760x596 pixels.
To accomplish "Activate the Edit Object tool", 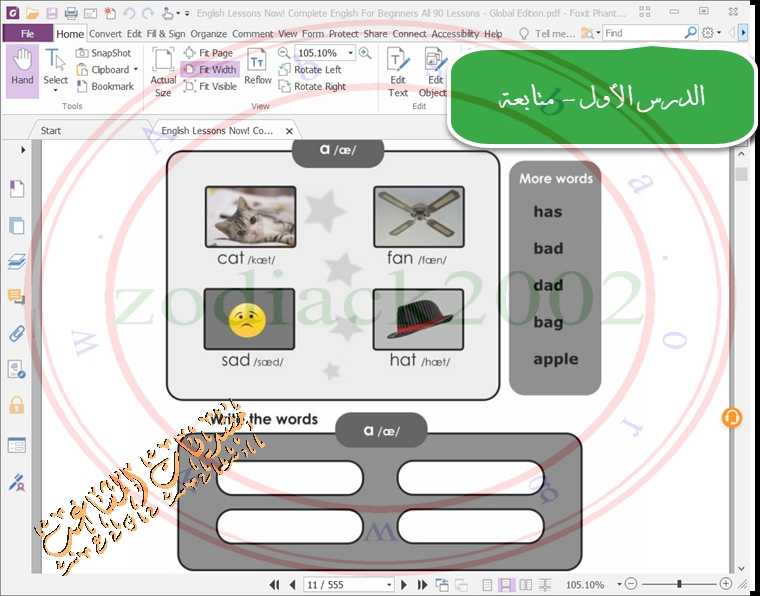I will tap(433, 72).
